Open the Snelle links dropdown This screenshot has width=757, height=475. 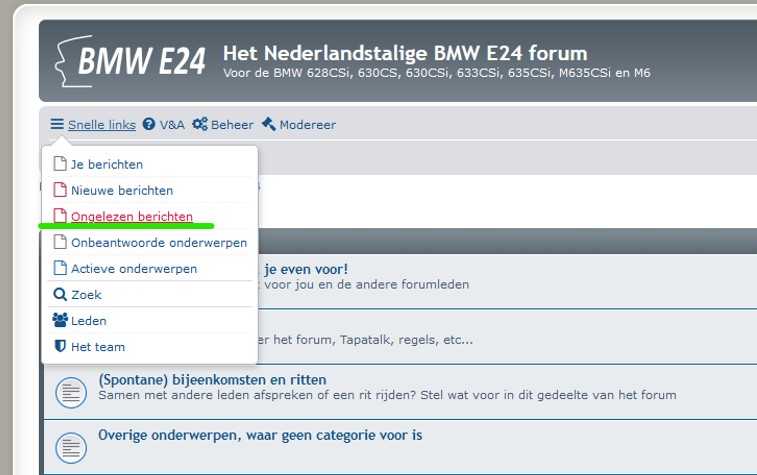102,125
